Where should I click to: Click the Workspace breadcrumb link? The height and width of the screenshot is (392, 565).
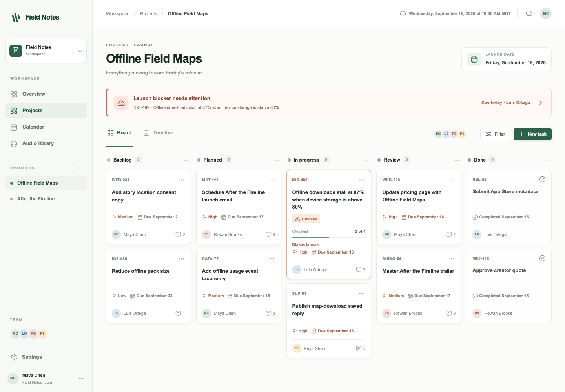[118, 14]
